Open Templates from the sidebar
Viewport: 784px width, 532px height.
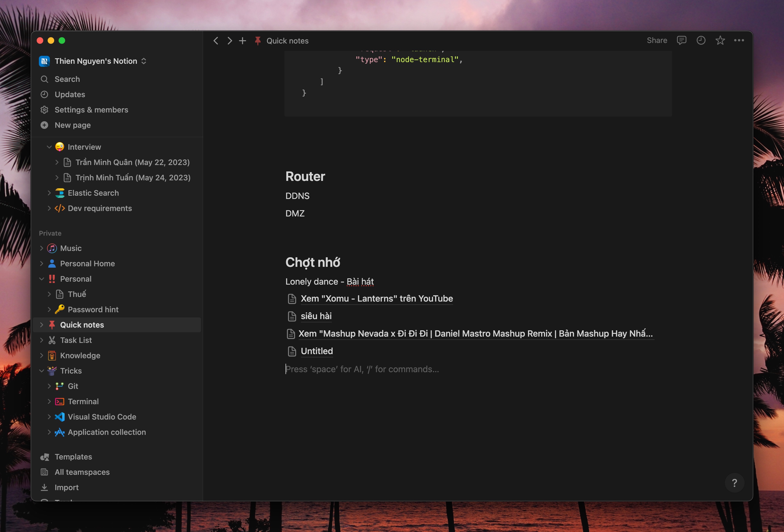click(73, 456)
